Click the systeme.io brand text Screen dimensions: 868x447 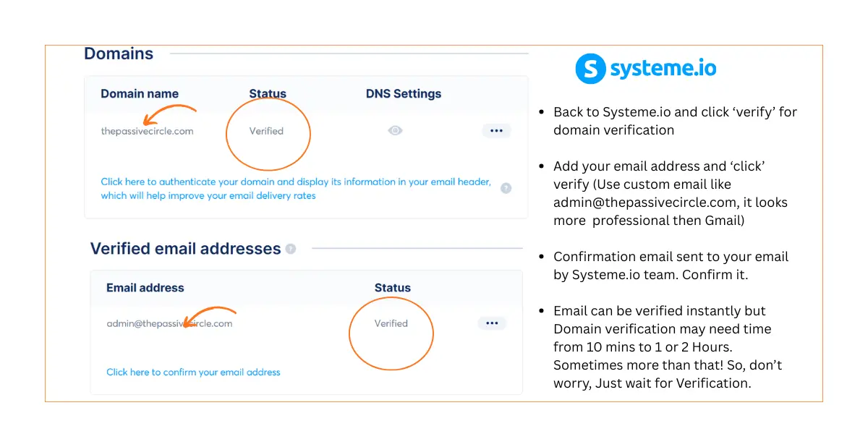663,69
